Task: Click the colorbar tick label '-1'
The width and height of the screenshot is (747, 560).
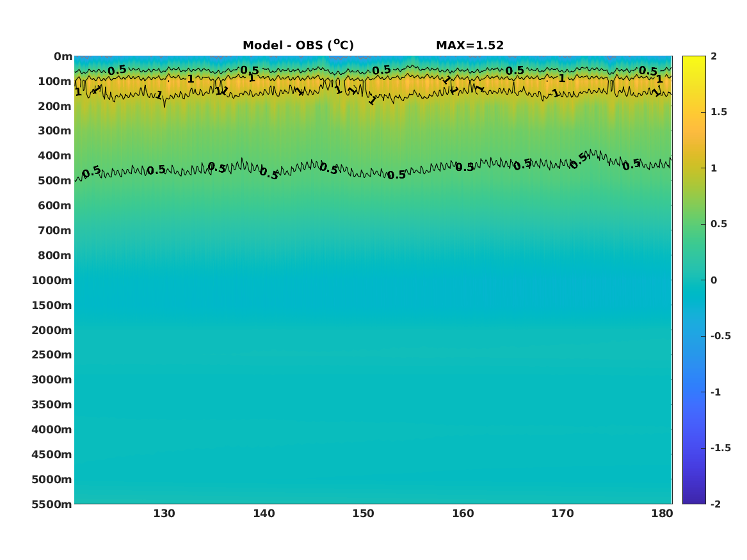Action: pos(716,392)
